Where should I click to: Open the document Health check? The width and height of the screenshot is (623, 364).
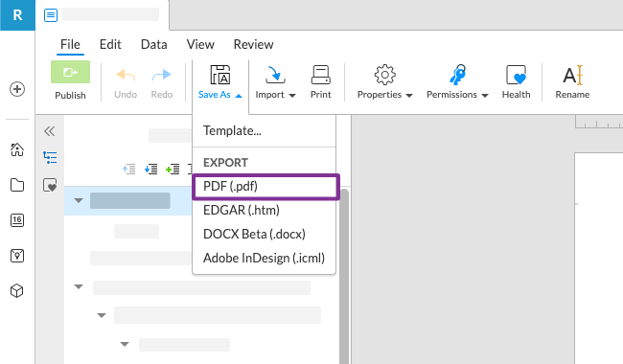(x=516, y=82)
